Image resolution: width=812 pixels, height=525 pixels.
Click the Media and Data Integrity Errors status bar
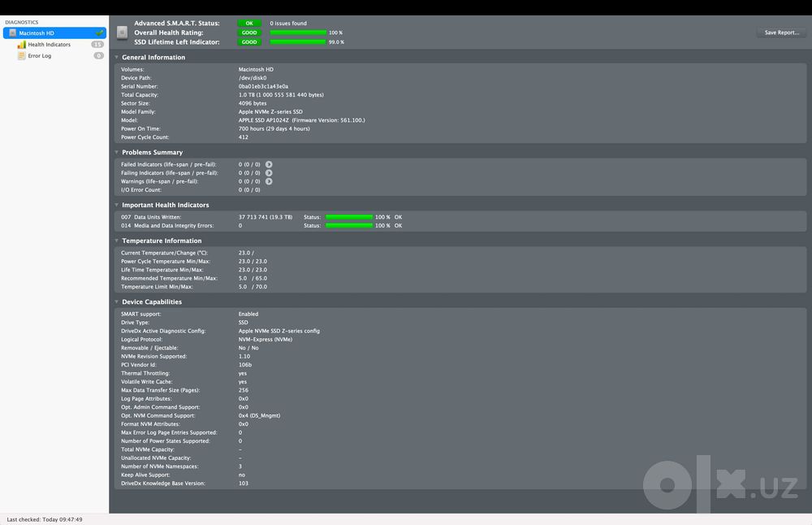click(349, 225)
